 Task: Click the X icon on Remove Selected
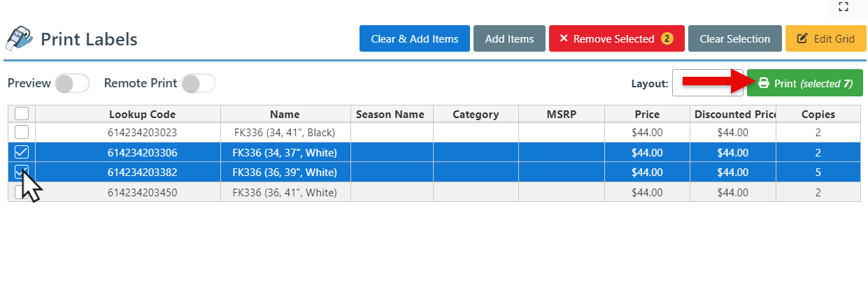564,39
